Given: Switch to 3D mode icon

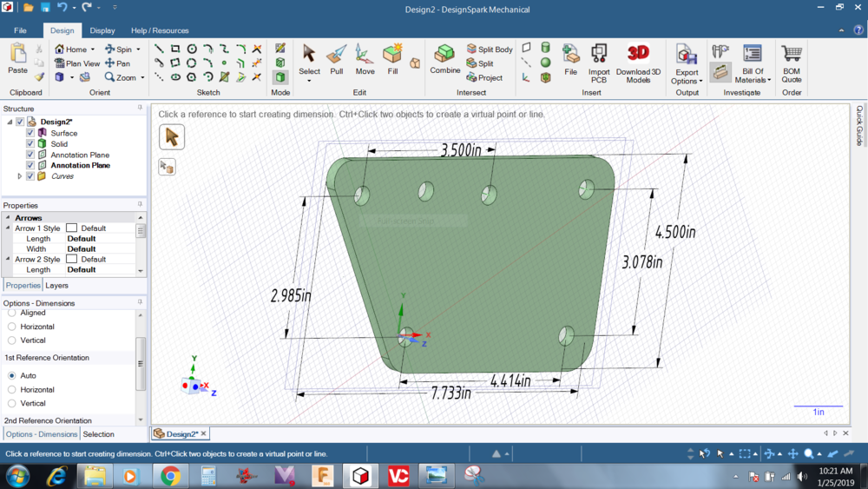Looking at the screenshot, I should 280,77.
